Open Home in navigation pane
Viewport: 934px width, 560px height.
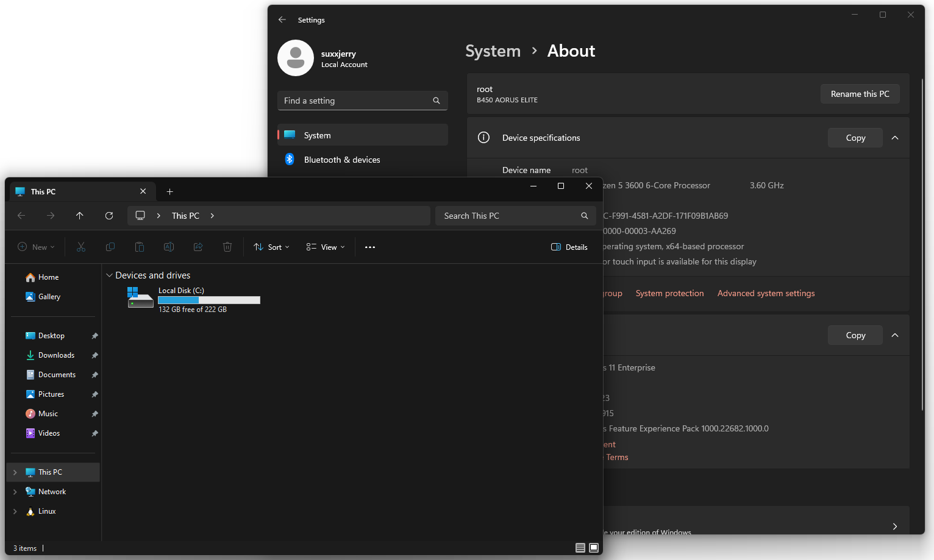(49, 277)
